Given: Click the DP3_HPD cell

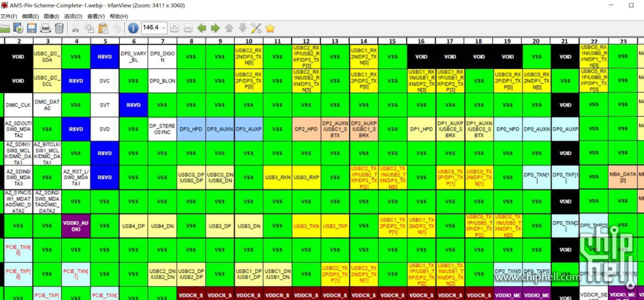Looking at the screenshot, I should (x=191, y=129).
